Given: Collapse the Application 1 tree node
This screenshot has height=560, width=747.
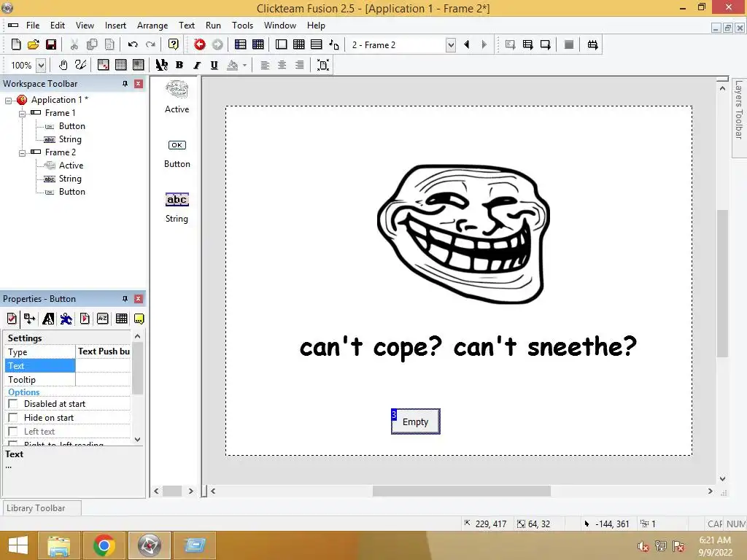Looking at the screenshot, I should tap(8, 101).
